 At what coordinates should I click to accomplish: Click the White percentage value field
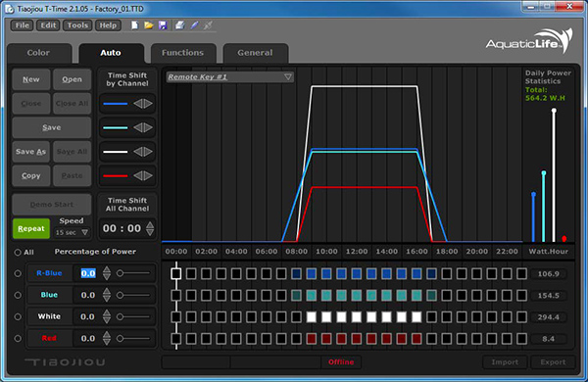(x=88, y=316)
